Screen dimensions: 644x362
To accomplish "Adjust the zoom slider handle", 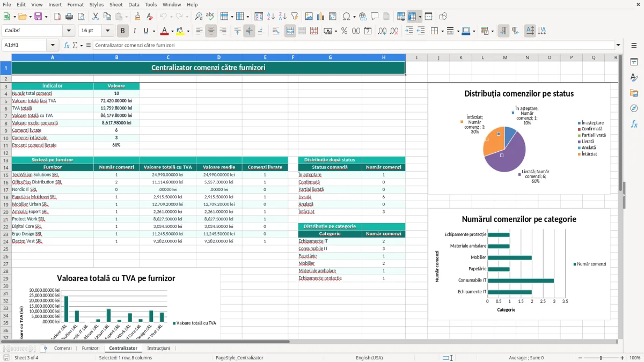I will pyautogui.click(x=601, y=358).
